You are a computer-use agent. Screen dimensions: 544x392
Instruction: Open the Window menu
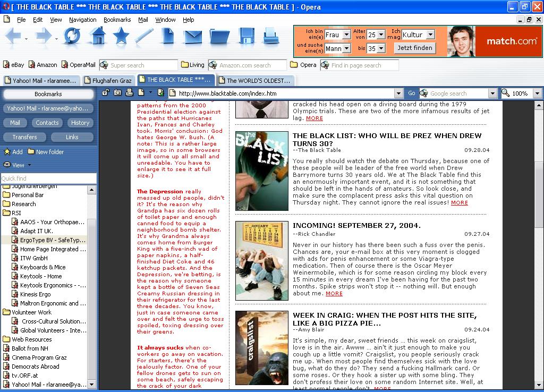(165, 20)
